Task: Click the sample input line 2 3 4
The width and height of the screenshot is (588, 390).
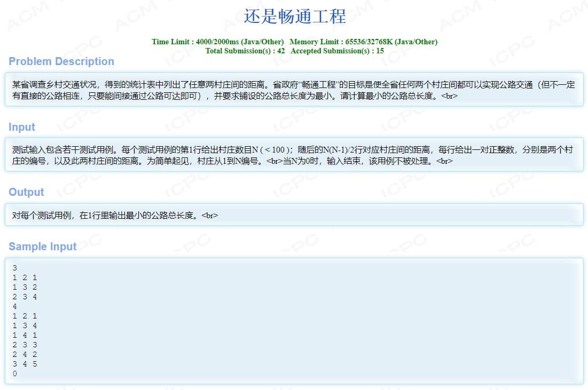Action: point(25,297)
